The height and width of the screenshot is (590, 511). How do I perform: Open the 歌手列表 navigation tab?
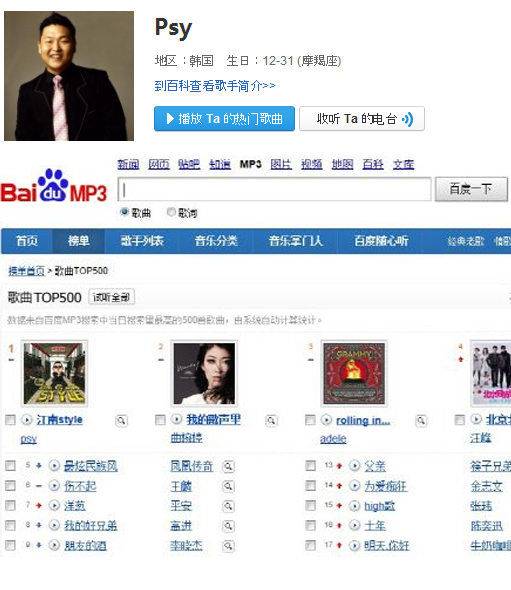click(142, 241)
